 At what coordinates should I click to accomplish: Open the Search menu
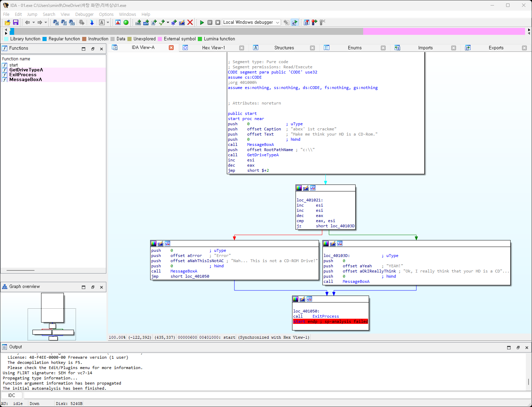49,14
